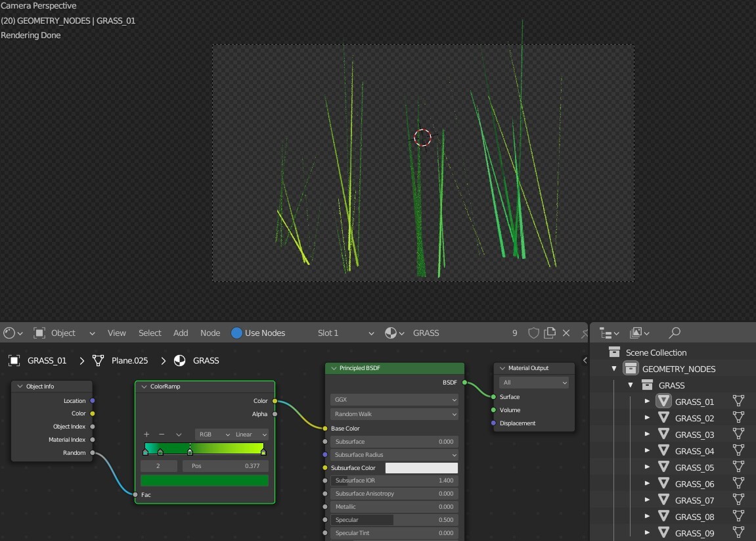This screenshot has height=541, width=756.
Task: Click the new material duplicate icon
Action: click(x=550, y=333)
